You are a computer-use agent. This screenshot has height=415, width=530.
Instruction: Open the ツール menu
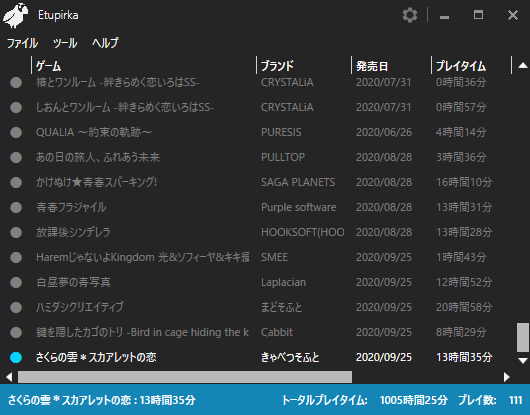65,43
